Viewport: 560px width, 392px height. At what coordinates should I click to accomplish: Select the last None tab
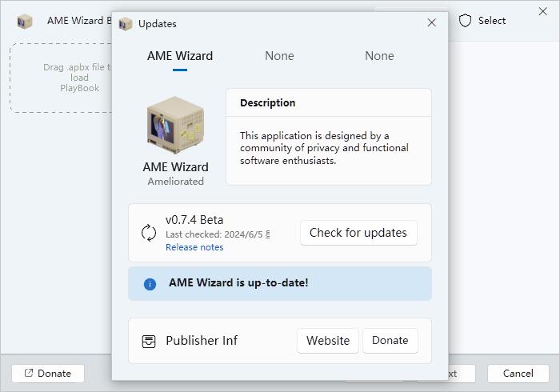pos(379,56)
